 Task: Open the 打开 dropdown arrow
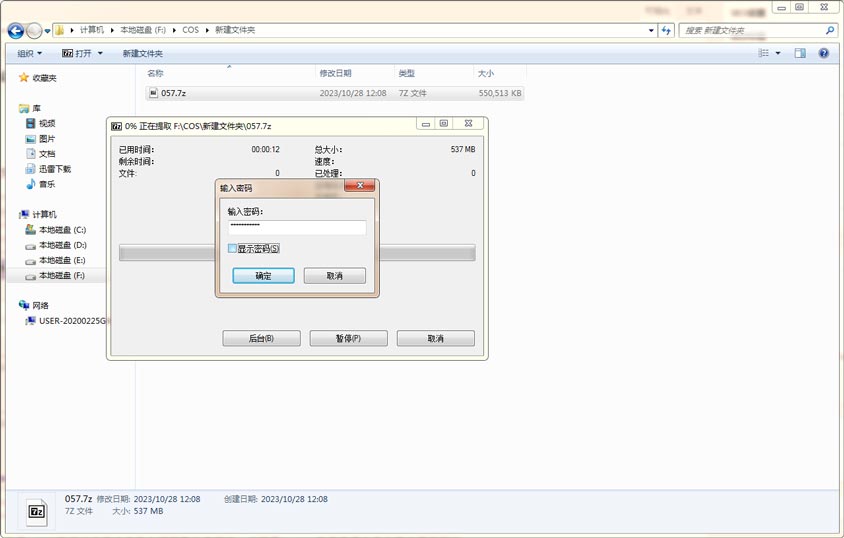click(100, 53)
